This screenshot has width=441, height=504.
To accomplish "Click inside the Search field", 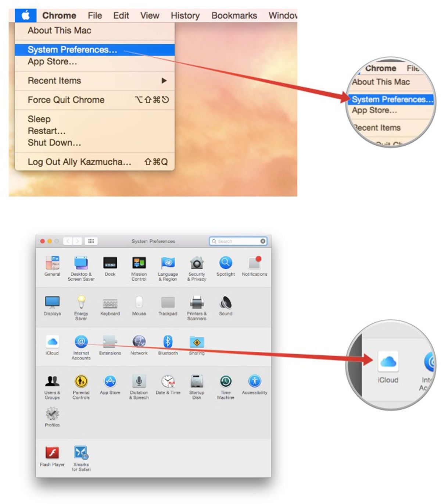I will [x=237, y=241].
